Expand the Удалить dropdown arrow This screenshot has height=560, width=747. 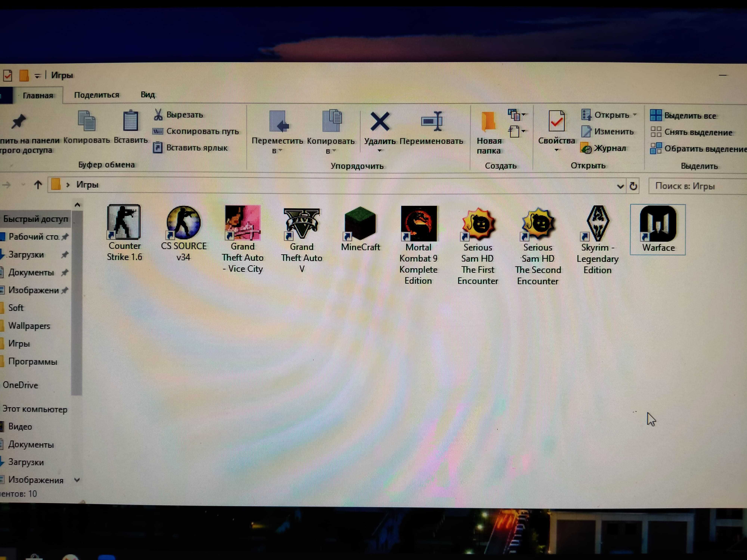coord(380,151)
